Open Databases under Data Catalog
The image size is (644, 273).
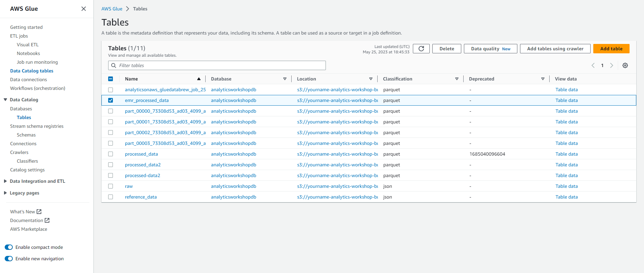(21, 109)
